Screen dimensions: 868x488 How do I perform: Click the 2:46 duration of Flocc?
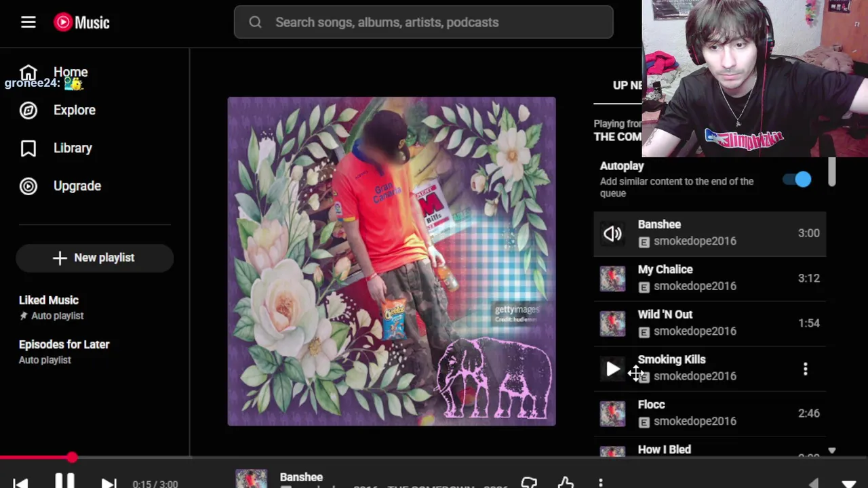pos(809,413)
